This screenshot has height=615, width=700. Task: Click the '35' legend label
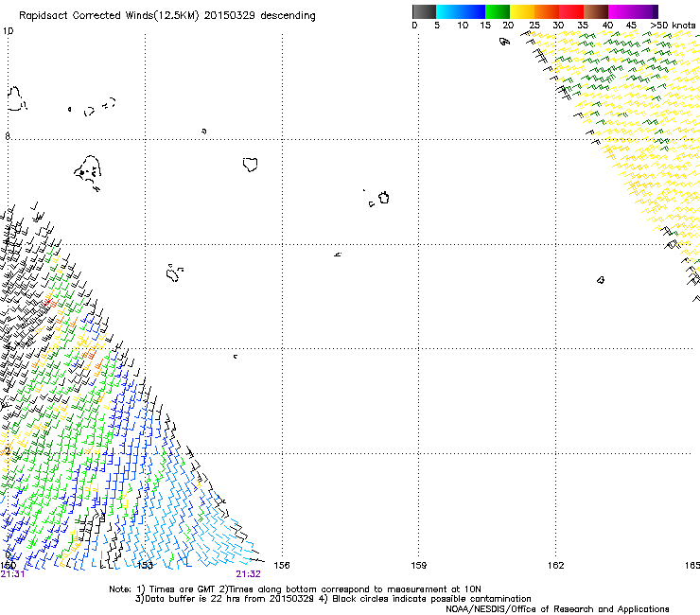(583, 26)
